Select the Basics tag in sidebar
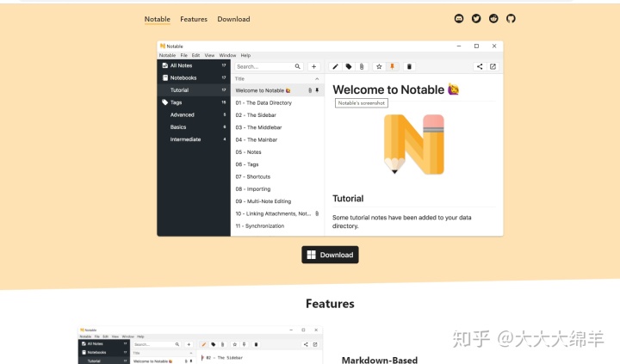 [x=194, y=126]
